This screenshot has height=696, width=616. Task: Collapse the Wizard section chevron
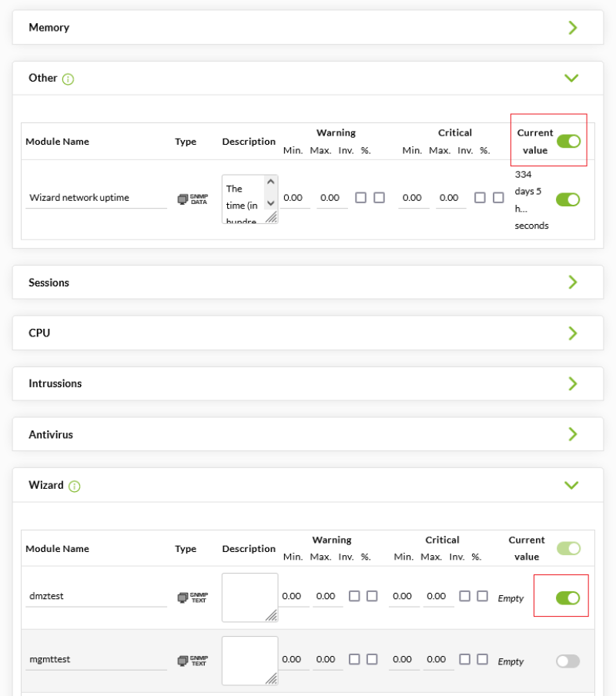(x=571, y=485)
